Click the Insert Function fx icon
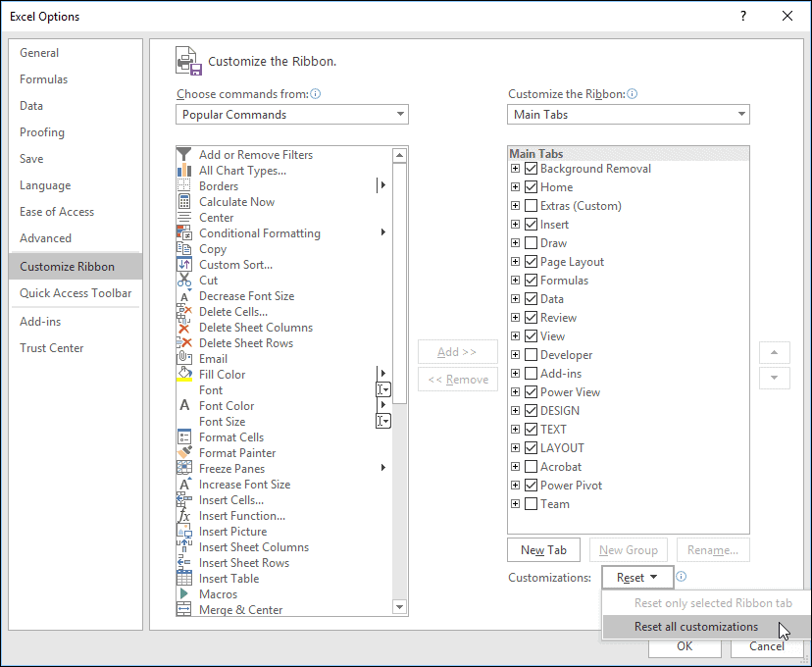Image resolution: width=812 pixels, height=667 pixels. tap(183, 516)
